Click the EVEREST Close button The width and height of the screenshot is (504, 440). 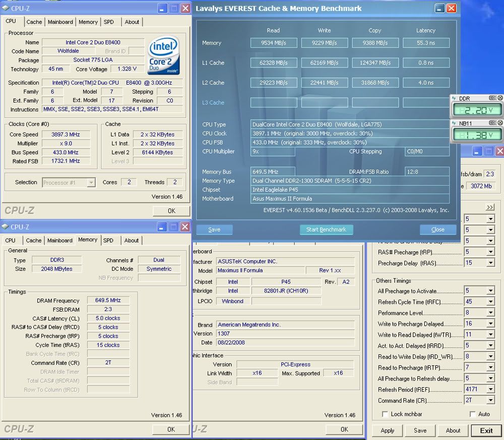[x=438, y=230]
